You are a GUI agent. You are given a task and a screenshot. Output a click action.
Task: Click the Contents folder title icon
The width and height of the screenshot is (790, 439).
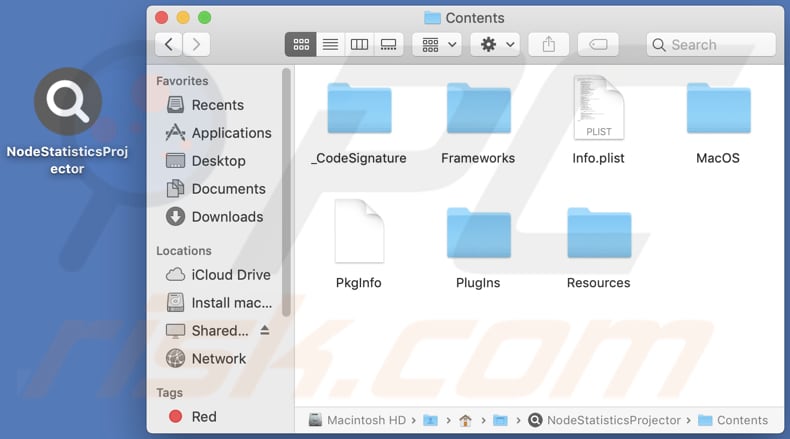coord(432,18)
